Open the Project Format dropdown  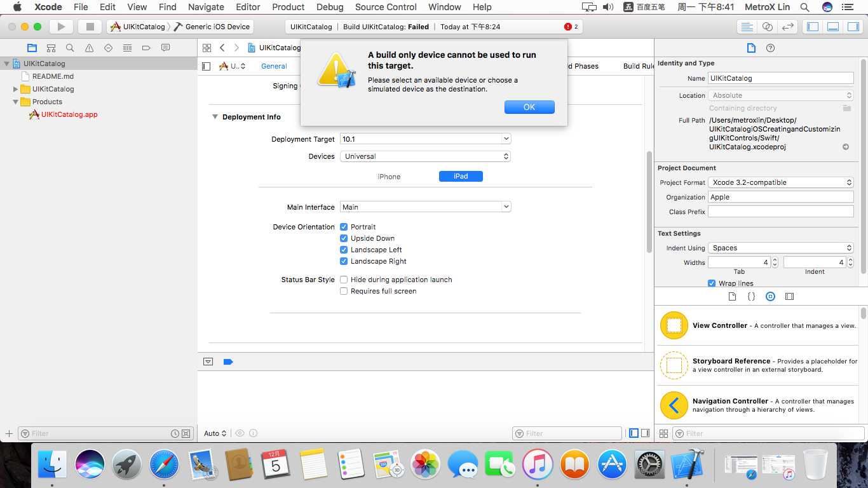[x=780, y=182]
